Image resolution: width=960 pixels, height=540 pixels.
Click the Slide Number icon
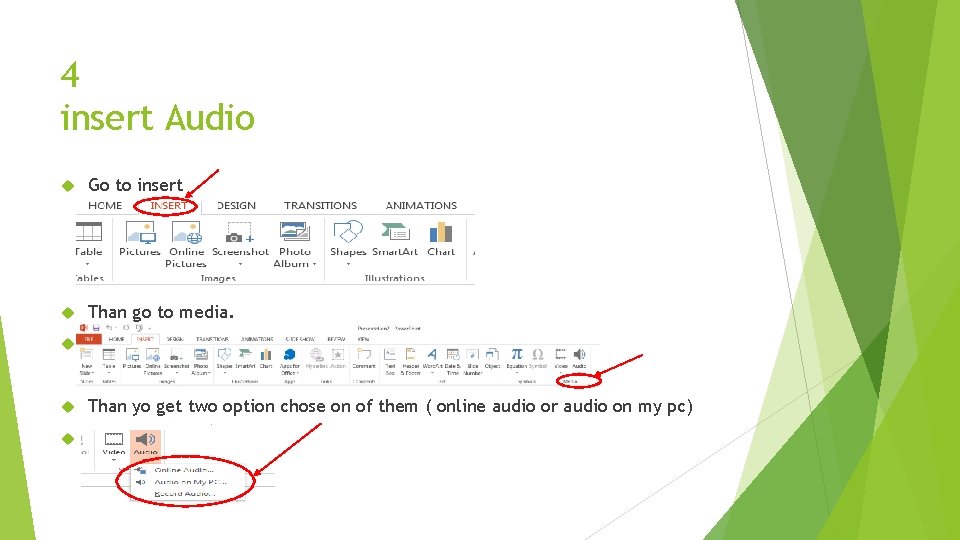click(473, 354)
